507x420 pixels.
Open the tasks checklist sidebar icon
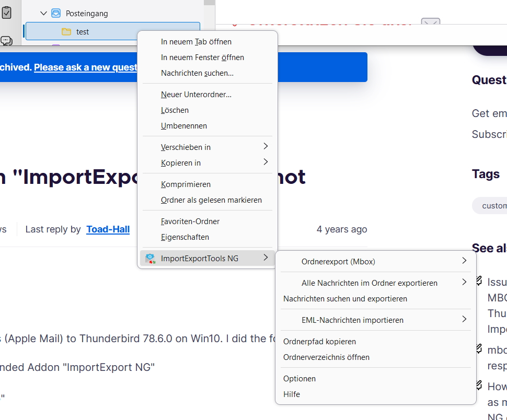click(x=6, y=13)
